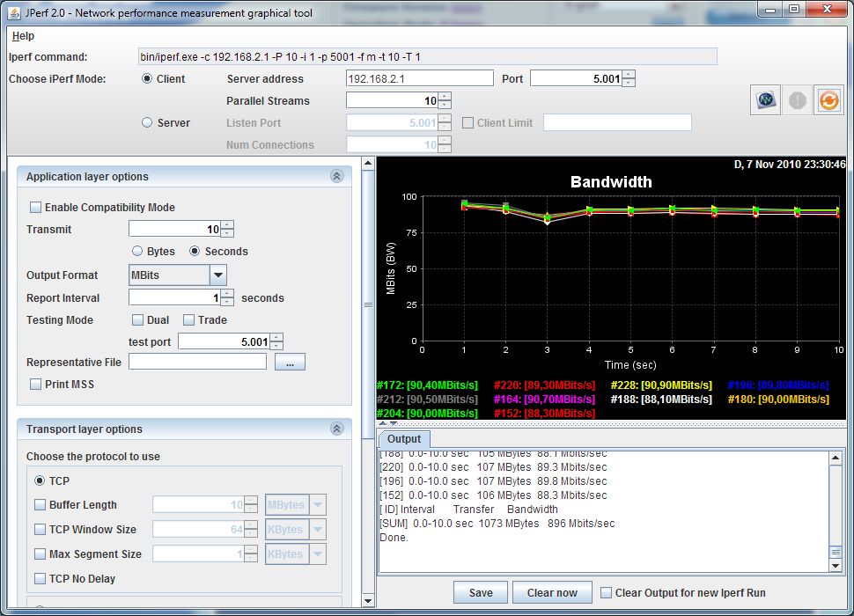This screenshot has width=854, height=616.
Task: Enable Compatibility Mode checkbox
Action: coord(36,208)
